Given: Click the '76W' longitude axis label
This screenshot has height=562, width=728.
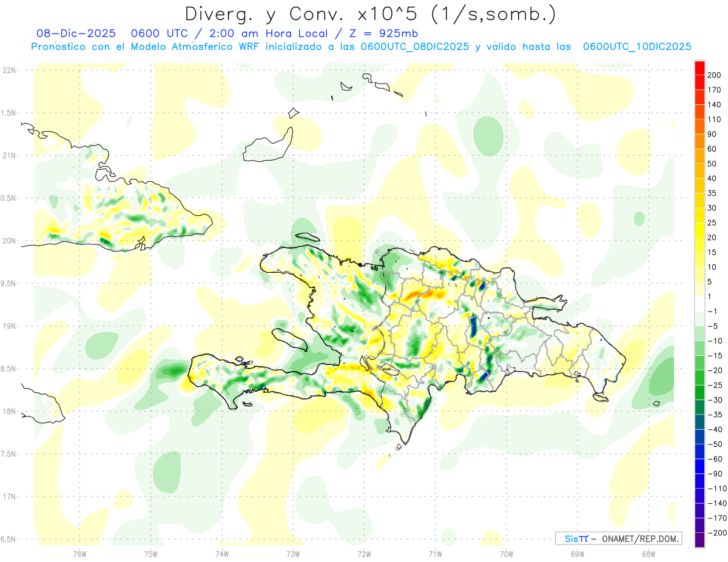Looking at the screenshot, I should pos(79,554).
